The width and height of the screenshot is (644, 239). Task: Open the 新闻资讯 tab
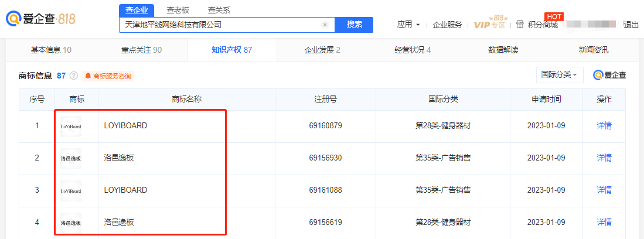(x=594, y=50)
